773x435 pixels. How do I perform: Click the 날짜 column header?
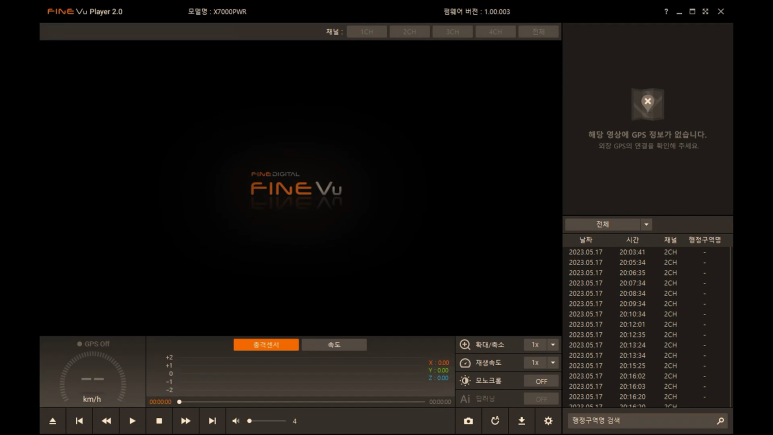pos(586,240)
